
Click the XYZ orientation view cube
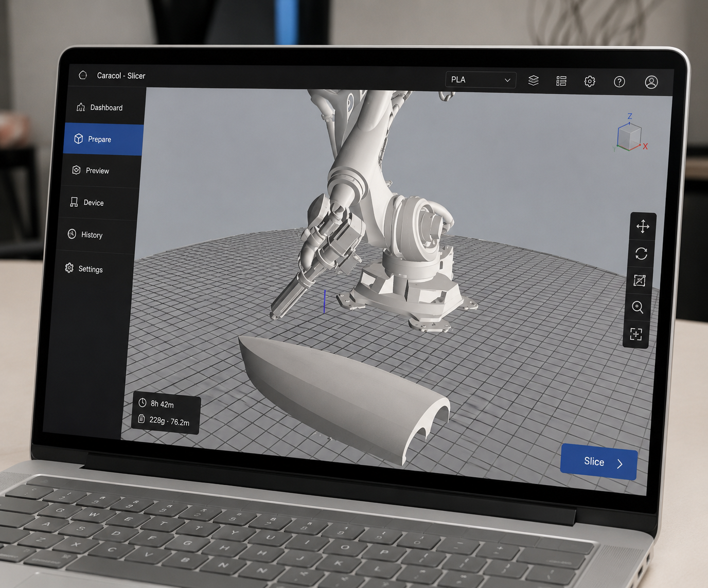coord(630,136)
